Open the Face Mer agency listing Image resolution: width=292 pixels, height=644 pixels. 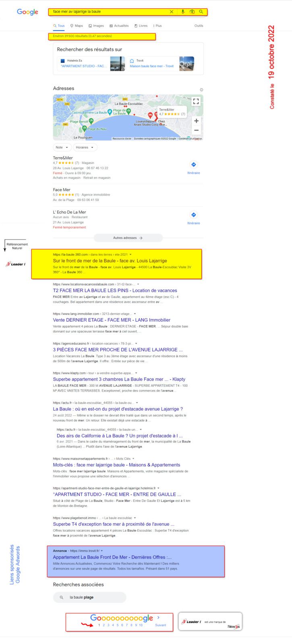(x=62, y=190)
